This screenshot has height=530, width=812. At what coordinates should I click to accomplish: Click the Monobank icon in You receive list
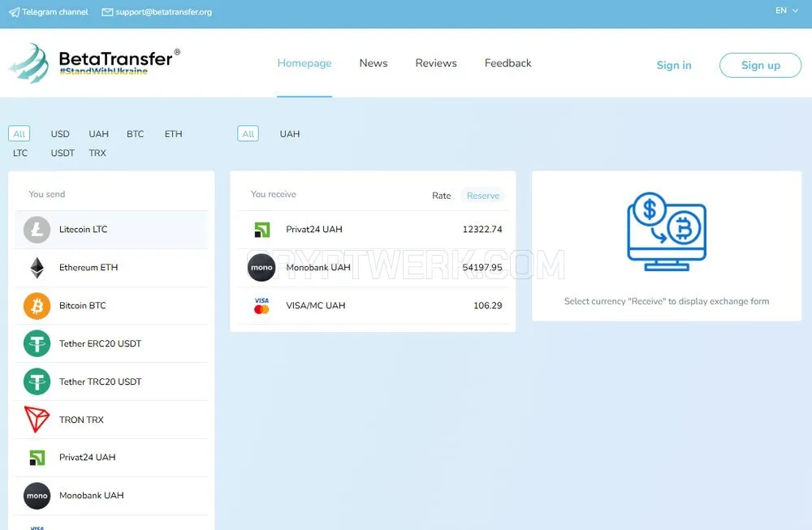261,268
